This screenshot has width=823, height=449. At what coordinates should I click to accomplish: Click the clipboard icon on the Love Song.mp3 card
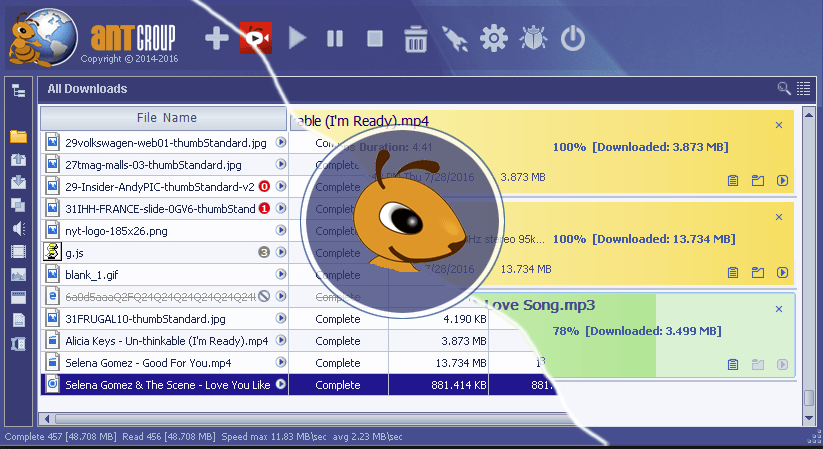point(733,364)
